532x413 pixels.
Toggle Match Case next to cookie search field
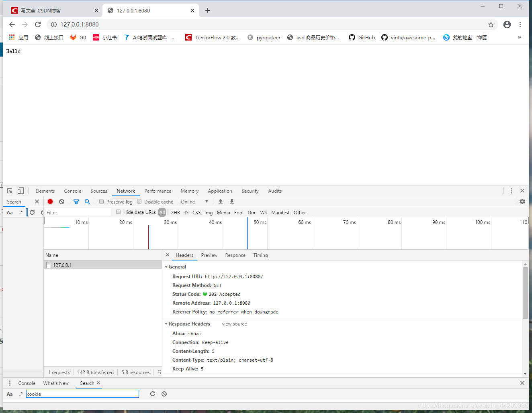click(10, 394)
